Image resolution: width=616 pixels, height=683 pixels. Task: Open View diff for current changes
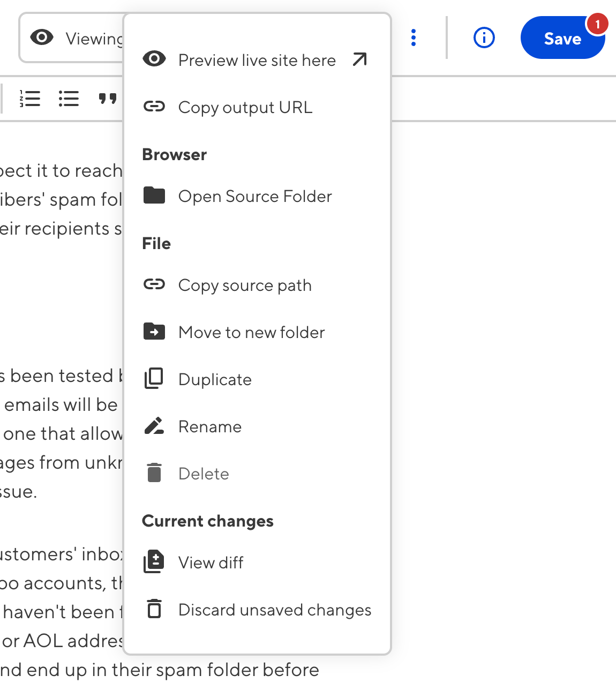tap(211, 562)
